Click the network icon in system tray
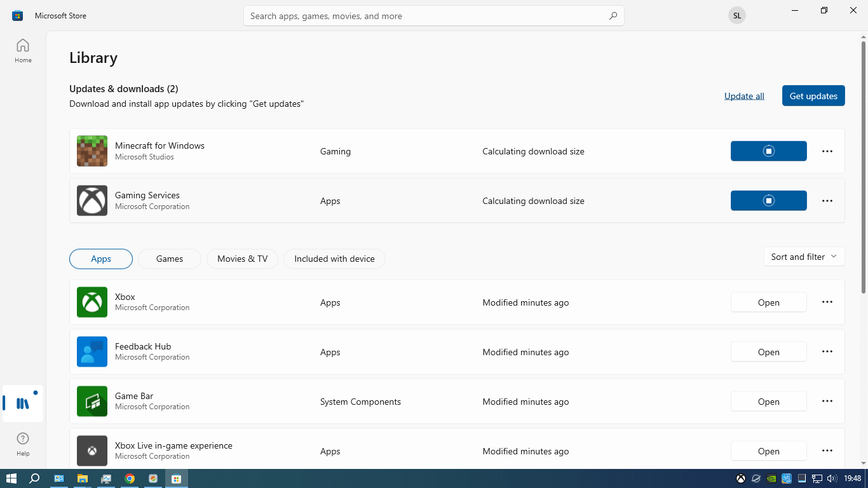The image size is (868, 488). [x=817, y=478]
